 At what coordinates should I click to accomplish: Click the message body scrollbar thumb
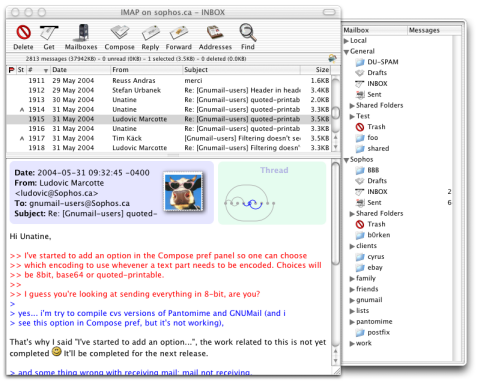[336, 213]
